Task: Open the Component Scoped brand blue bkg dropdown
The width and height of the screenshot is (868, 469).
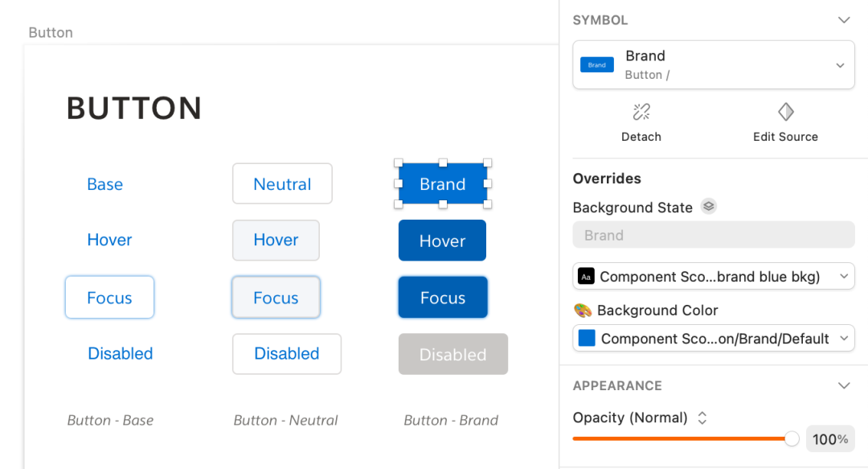Action: pos(843,277)
